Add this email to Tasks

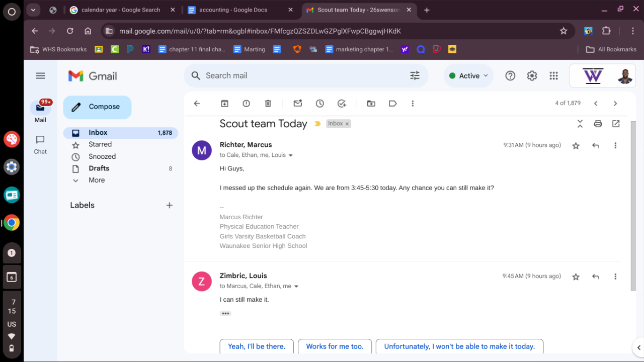click(x=342, y=104)
